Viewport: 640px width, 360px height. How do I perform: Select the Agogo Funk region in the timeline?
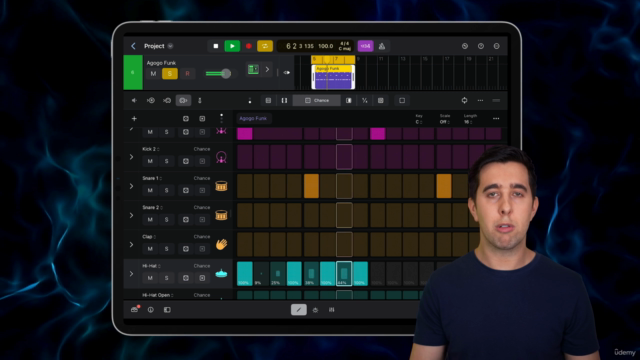click(333, 77)
